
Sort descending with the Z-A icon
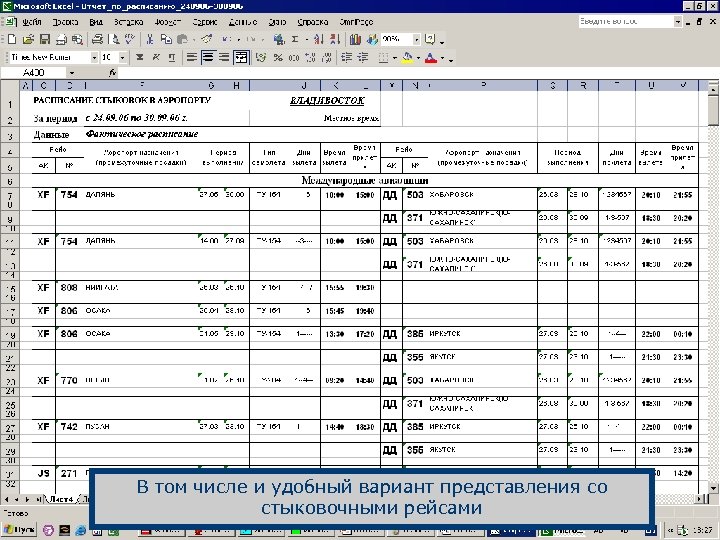(335, 39)
